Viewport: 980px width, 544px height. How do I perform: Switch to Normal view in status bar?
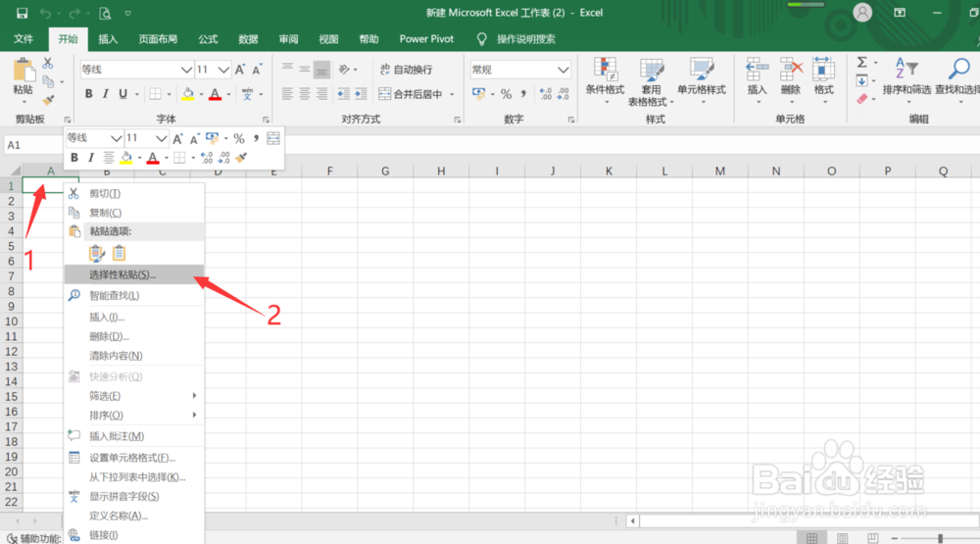[x=811, y=538]
